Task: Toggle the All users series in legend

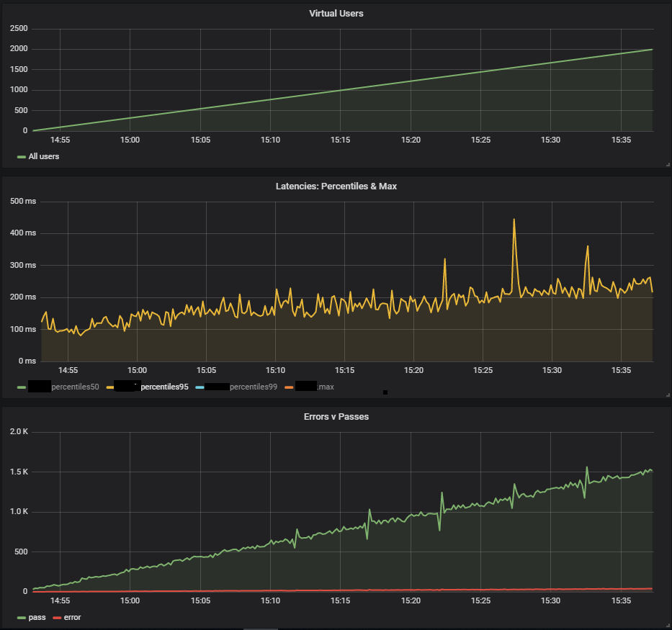Action: (x=44, y=156)
